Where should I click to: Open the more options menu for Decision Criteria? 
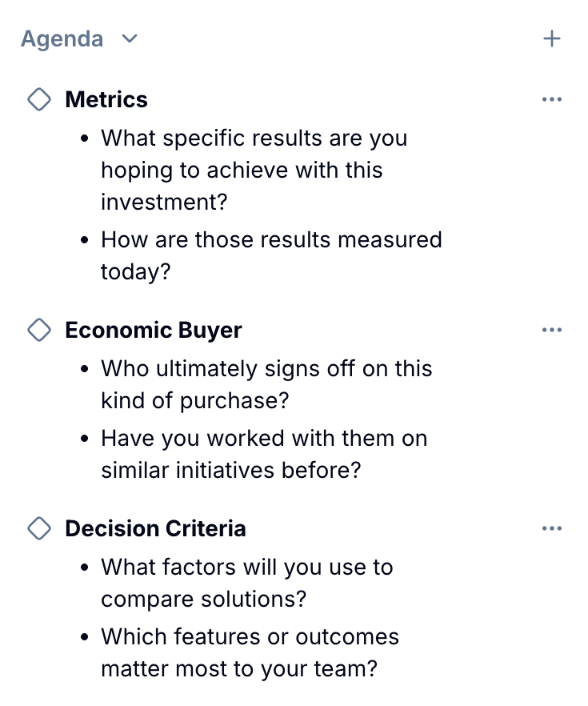[x=552, y=528]
